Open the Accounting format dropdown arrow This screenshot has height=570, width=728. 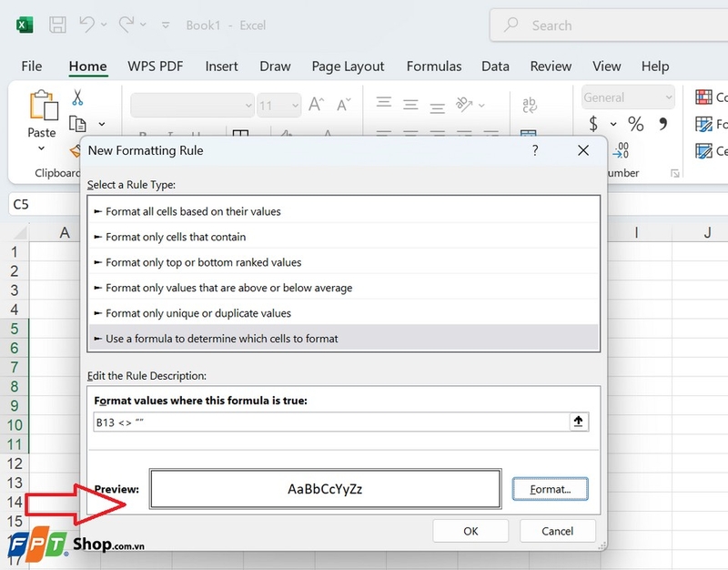pos(613,124)
